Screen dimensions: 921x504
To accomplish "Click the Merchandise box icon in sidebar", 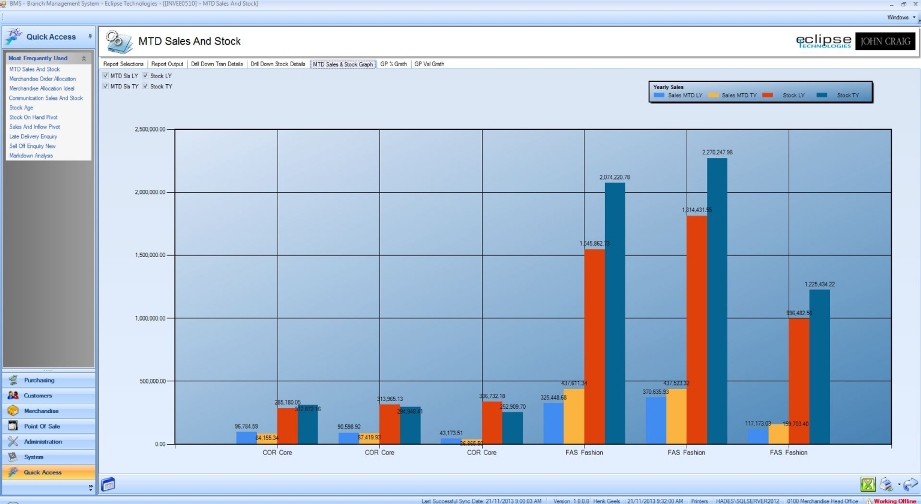I will point(13,411).
